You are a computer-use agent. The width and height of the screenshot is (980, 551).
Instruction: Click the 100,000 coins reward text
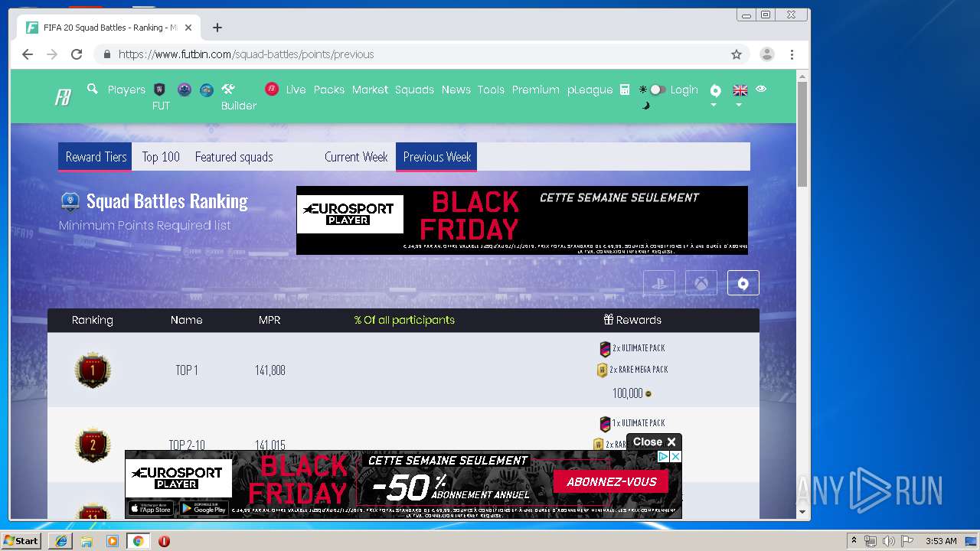628,393
